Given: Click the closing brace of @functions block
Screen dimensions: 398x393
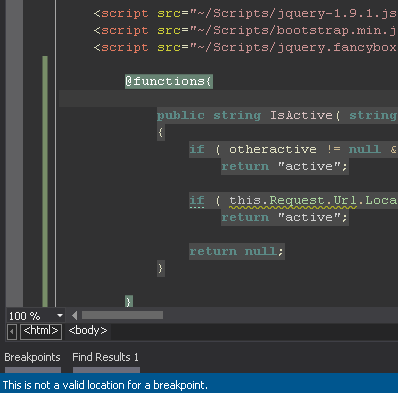Looking at the screenshot, I should coord(129,301).
